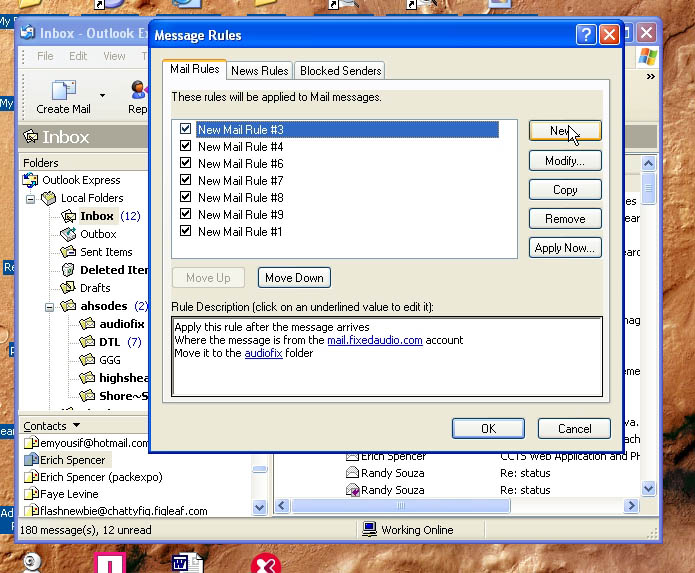Collapse the Local Folders tree node
This screenshot has width=695, height=573.
pos(30,199)
